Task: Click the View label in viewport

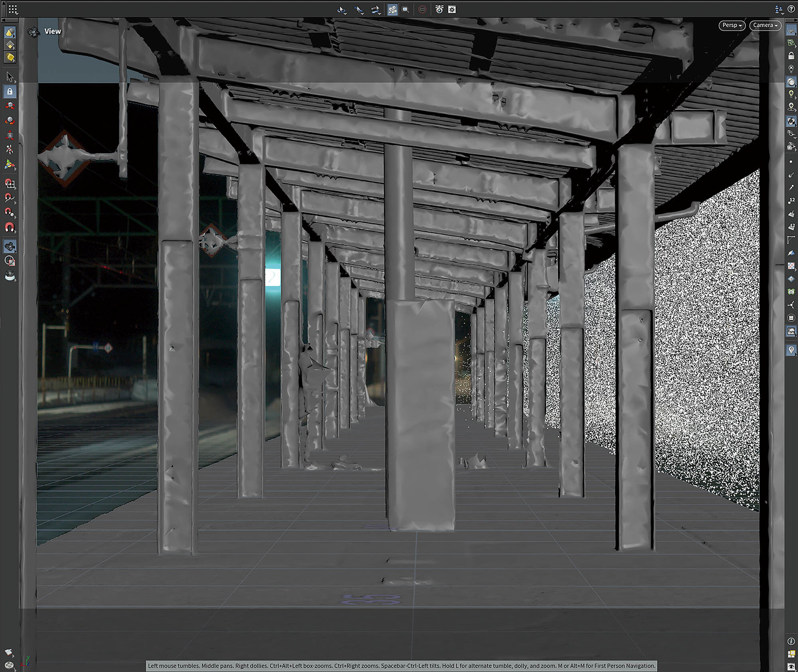Action: pos(52,31)
